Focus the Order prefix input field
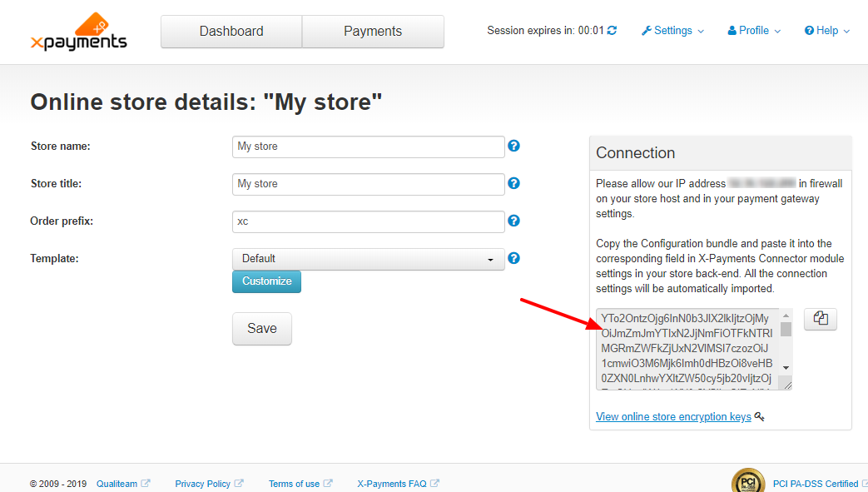The width and height of the screenshot is (868, 492). click(x=368, y=221)
